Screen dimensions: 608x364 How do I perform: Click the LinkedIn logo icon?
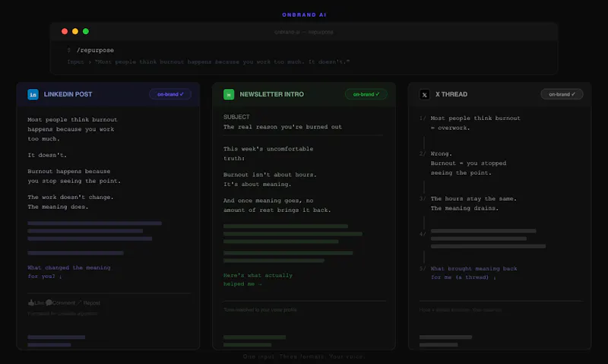point(33,94)
